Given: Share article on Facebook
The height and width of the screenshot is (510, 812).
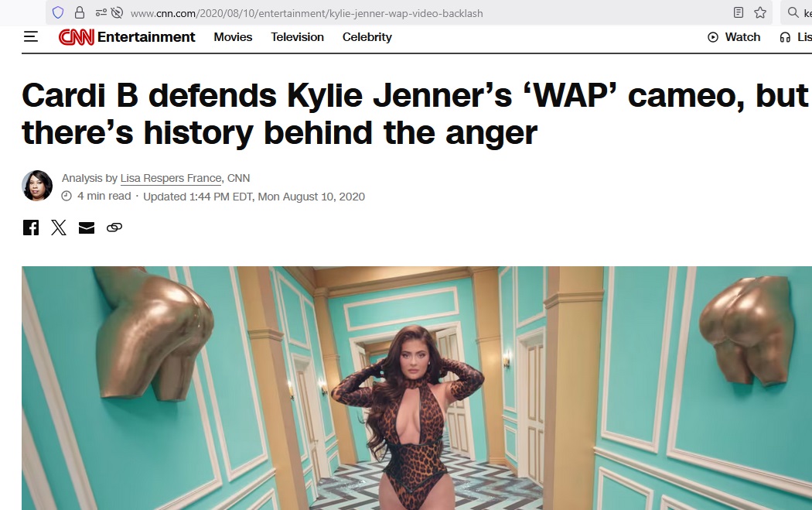Looking at the screenshot, I should (x=31, y=228).
